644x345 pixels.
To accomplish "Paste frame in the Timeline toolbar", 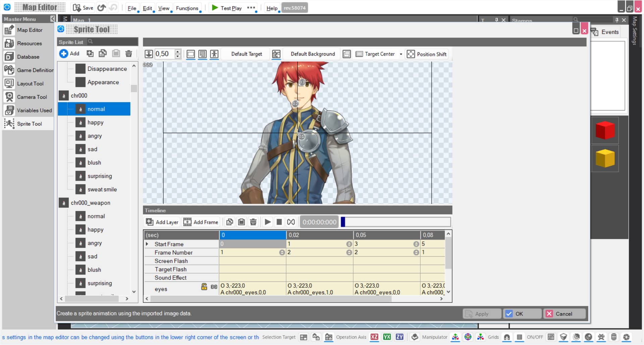I will coord(241,222).
